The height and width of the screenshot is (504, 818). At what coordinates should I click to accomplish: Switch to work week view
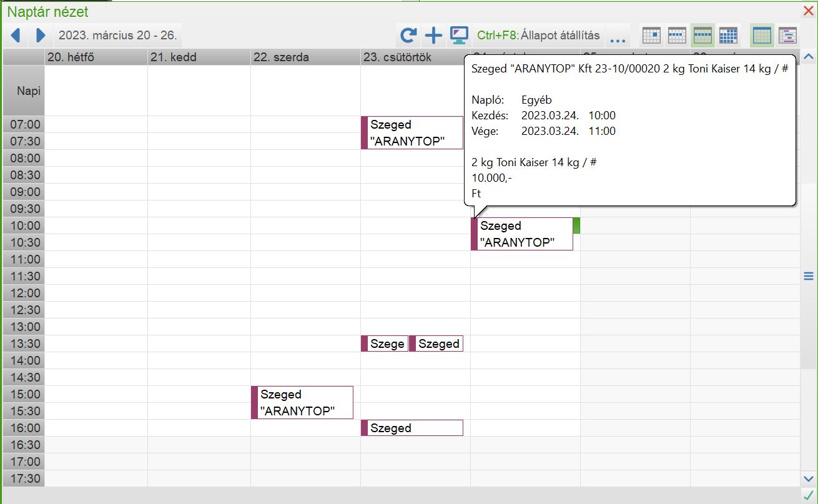pos(678,36)
